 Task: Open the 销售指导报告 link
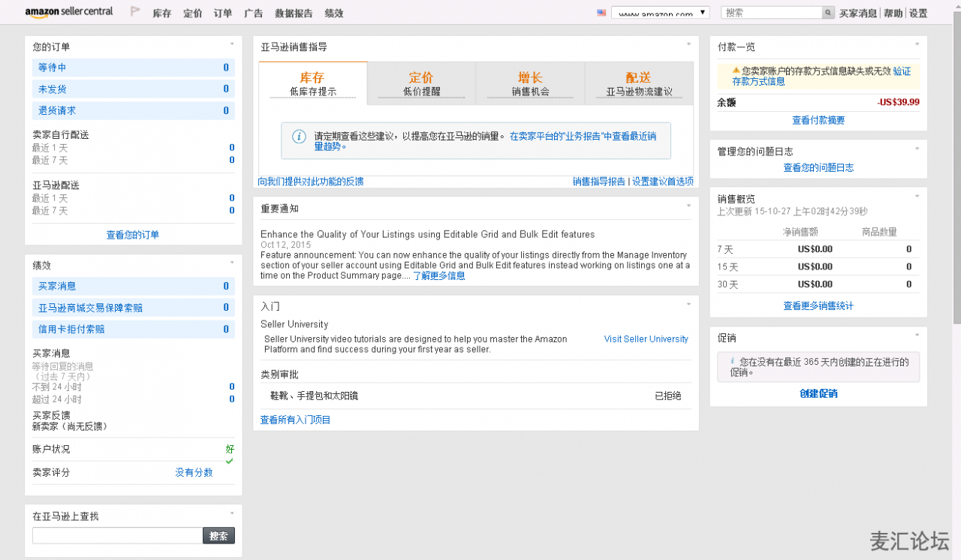click(x=599, y=182)
